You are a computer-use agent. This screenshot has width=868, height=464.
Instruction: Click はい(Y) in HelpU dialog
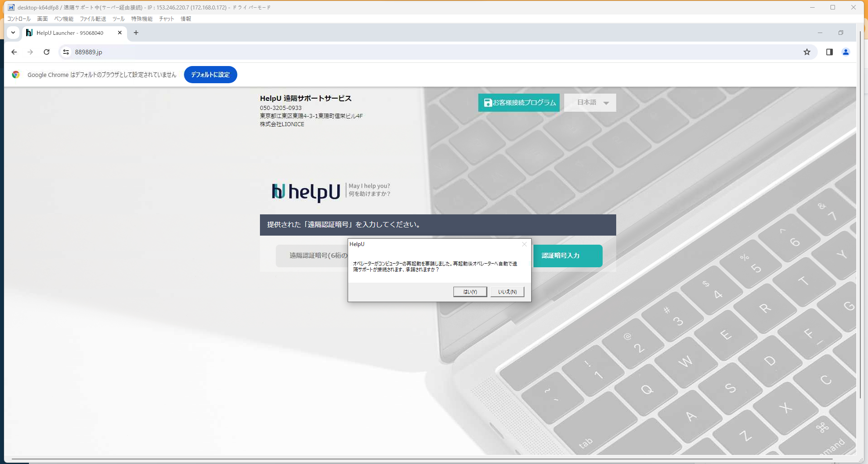click(470, 292)
